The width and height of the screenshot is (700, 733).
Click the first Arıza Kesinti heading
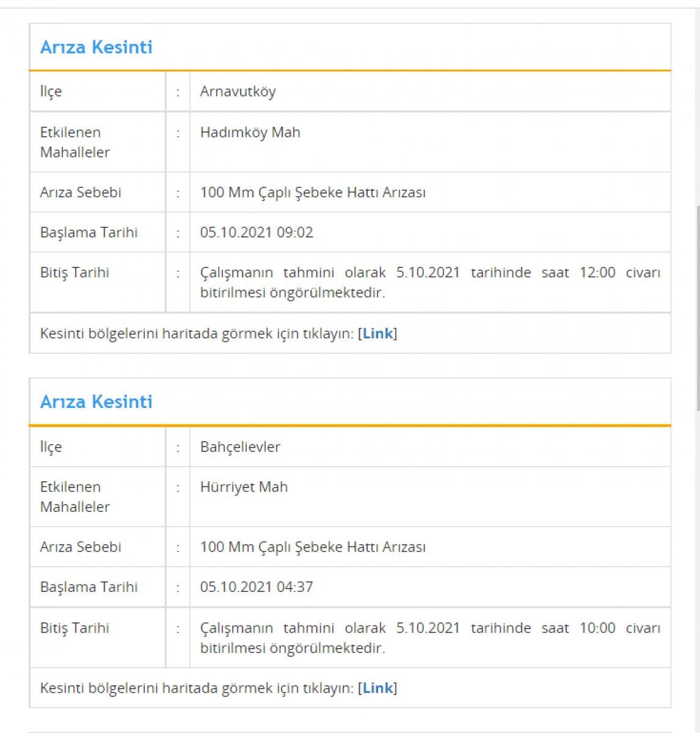(95, 47)
